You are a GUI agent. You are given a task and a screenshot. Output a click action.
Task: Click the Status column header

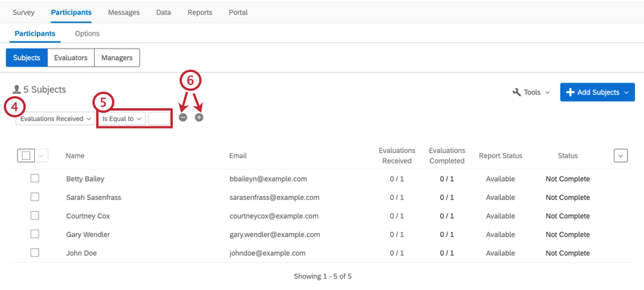(x=567, y=156)
